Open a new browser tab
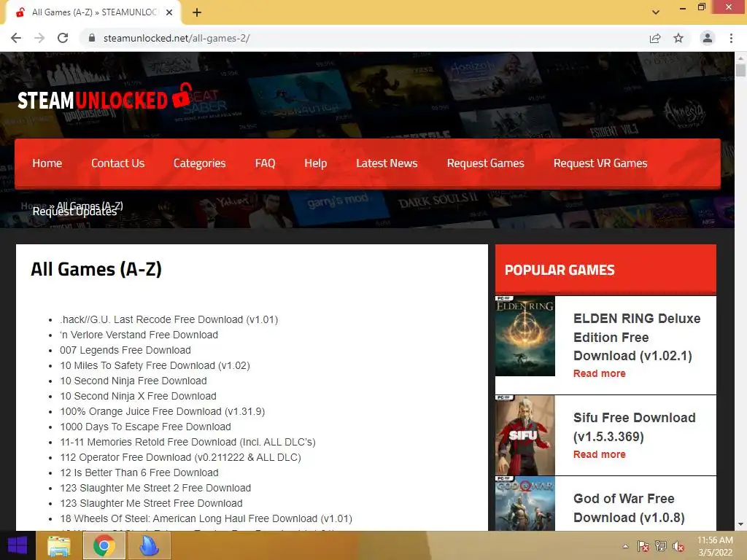Viewport: 747px width, 560px height. [197, 12]
